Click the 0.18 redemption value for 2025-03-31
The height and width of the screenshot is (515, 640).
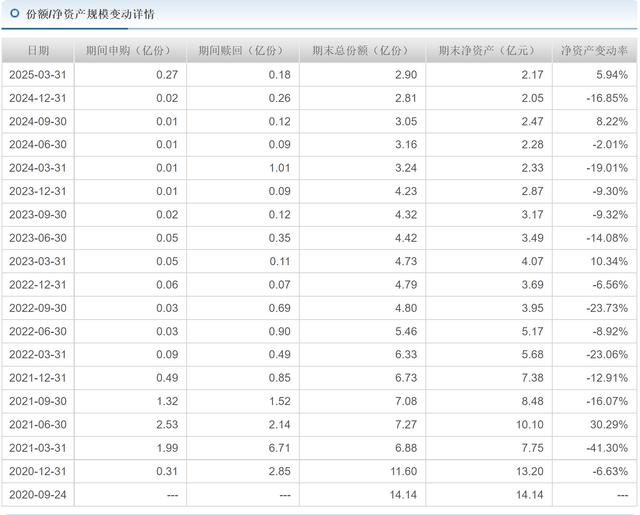coord(280,75)
